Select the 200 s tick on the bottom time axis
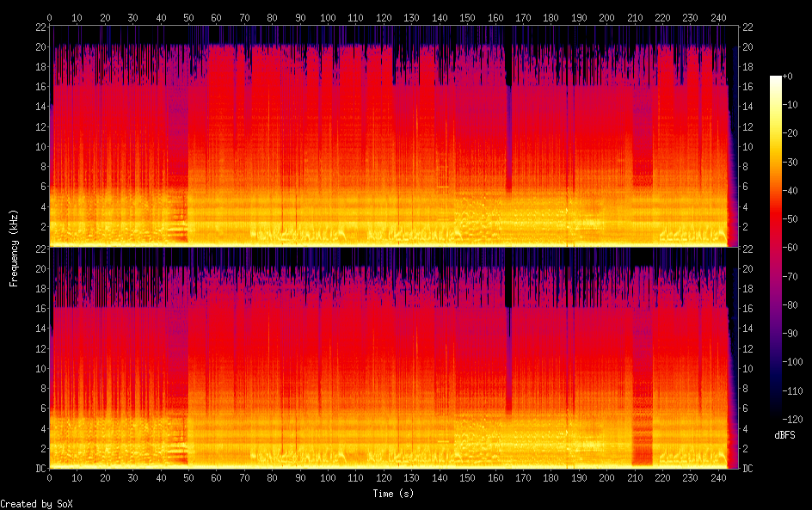This screenshot has width=812, height=510. (x=606, y=477)
